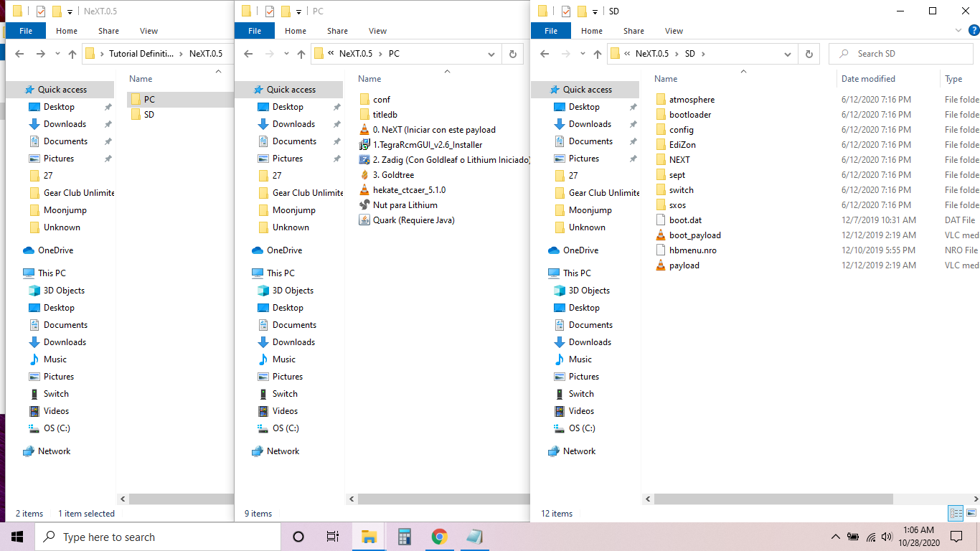Open the File tab in the SD window

click(x=551, y=31)
